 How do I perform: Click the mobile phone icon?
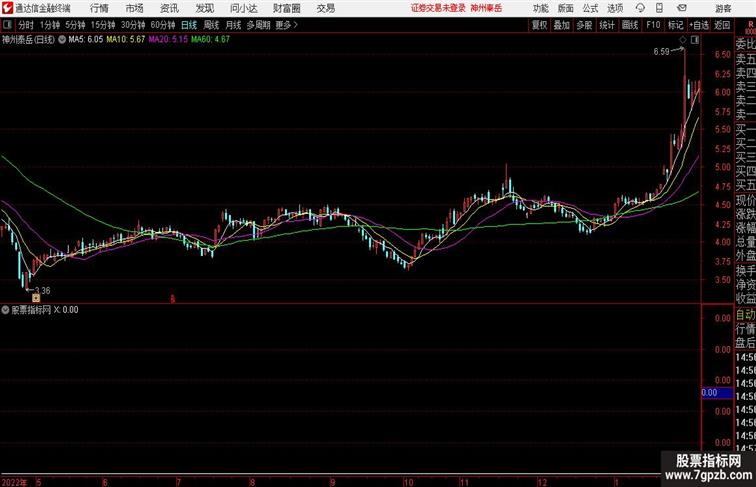[659, 8]
